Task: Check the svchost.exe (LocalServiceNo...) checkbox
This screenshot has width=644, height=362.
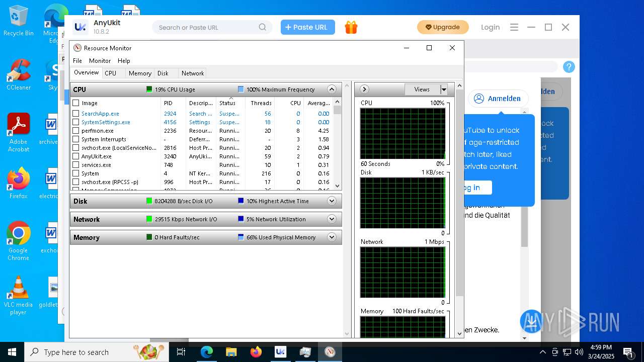Action: pyautogui.click(x=76, y=148)
